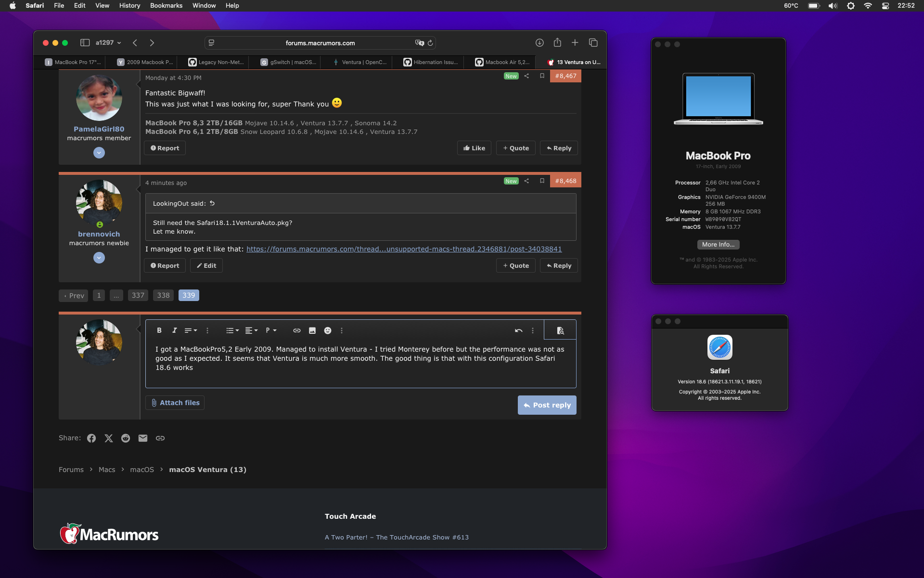Click the undo icon in editor

(518, 330)
